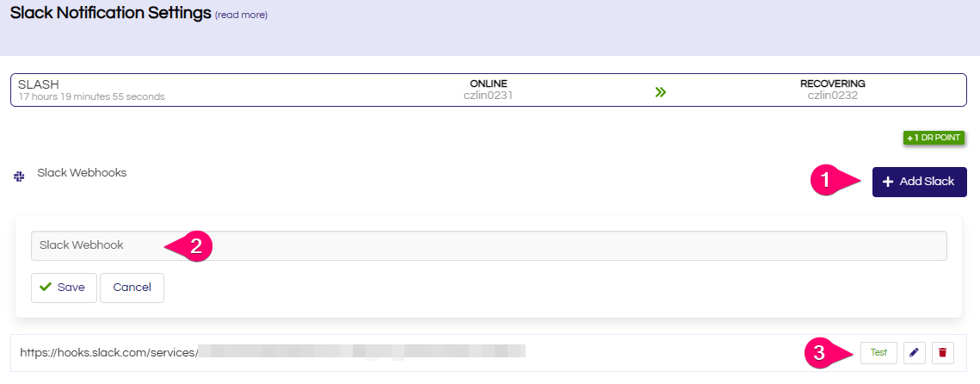Click the Slack Webhooks section label
This screenshot has width=980, height=384.
pyautogui.click(x=82, y=172)
